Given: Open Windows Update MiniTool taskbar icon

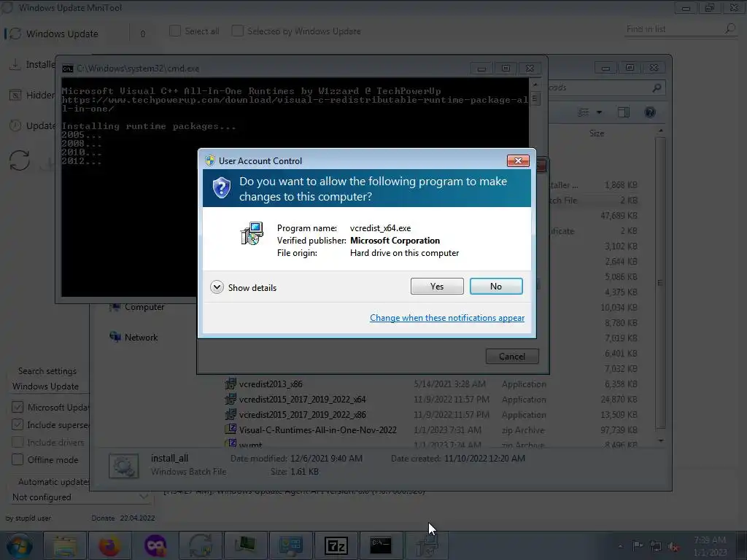Looking at the screenshot, I should (x=200, y=545).
